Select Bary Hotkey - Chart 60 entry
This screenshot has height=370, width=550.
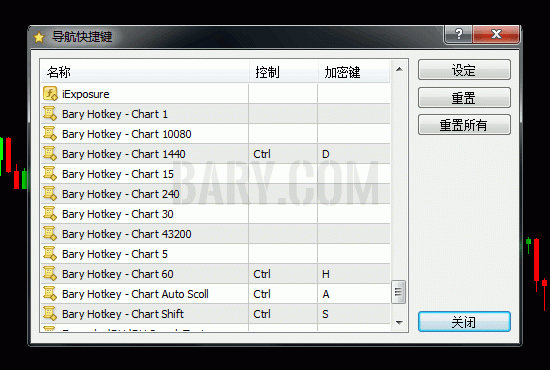[x=118, y=274]
